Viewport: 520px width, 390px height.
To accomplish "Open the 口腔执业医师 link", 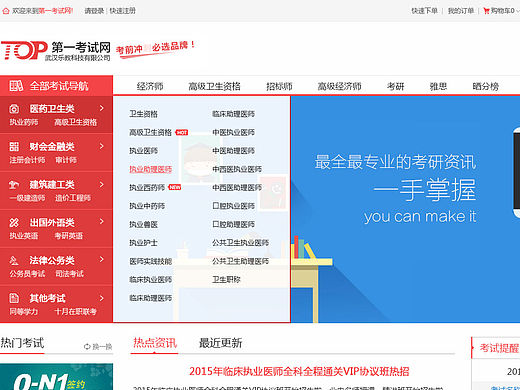I will (233, 206).
